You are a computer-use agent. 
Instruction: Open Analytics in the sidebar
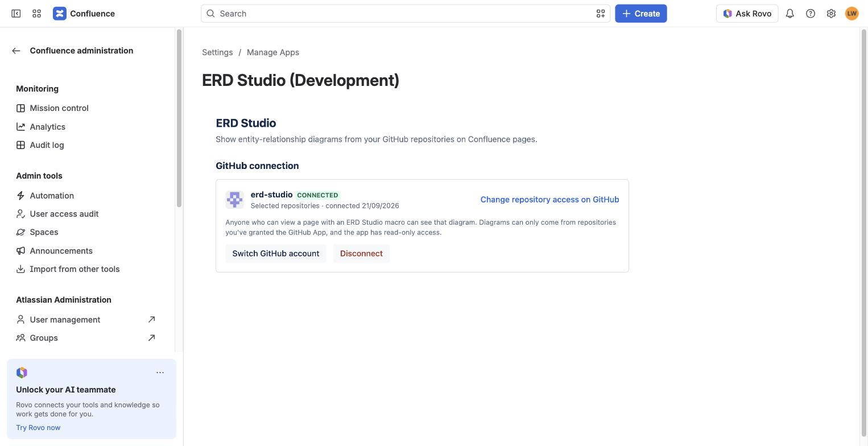(x=48, y=127)
